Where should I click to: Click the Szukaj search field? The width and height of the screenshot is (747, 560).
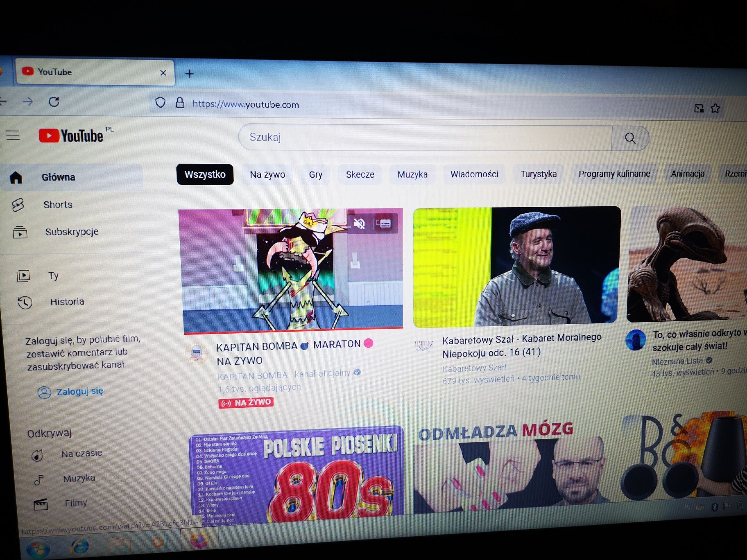click(x=425, y=138)
